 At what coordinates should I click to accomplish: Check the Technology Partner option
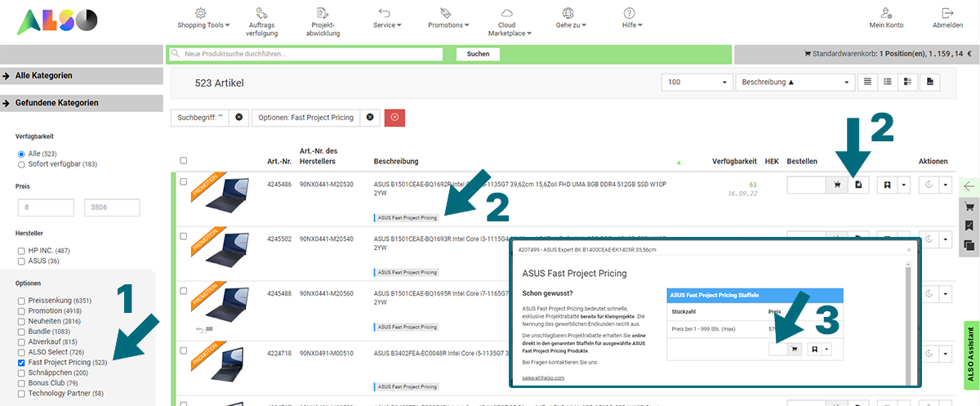[x=21, y=393]
